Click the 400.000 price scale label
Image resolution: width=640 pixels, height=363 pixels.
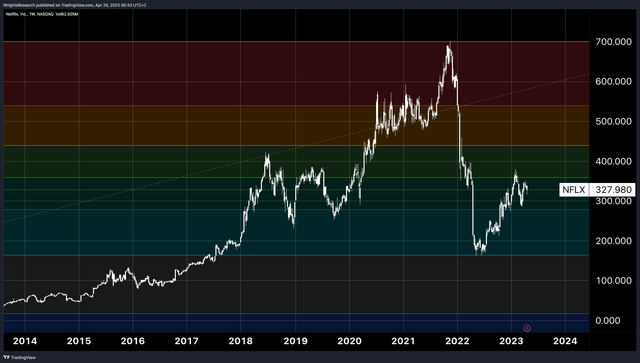(x=613, y=161)
